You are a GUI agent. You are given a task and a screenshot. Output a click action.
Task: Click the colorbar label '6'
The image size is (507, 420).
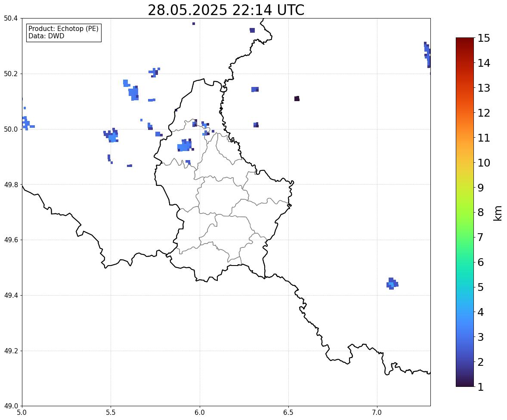481,262
